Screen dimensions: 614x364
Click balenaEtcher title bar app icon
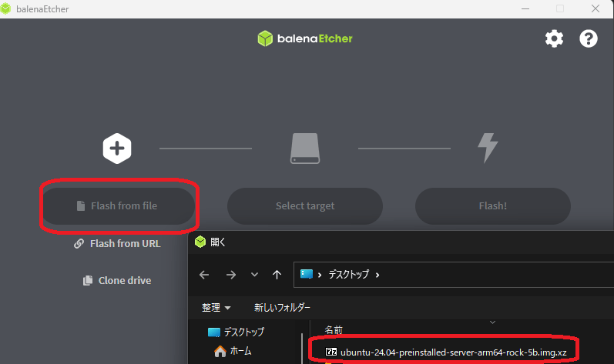pyautogui.click(x=5, y=8)
